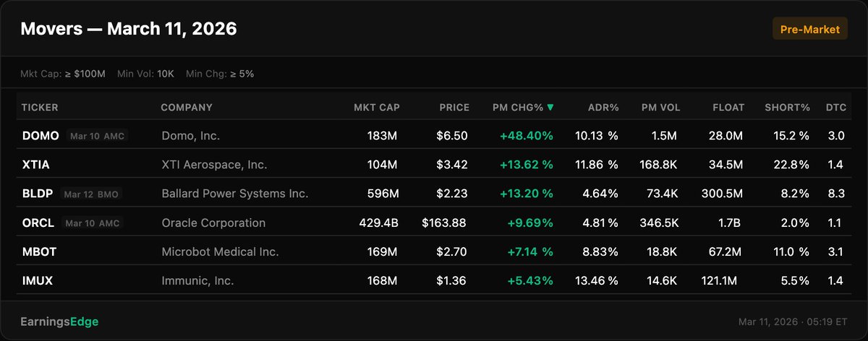Click ORCL's Mar 10 AMC earnings tag
Screen dimensions: 868x341
click(x=92, y=223)
